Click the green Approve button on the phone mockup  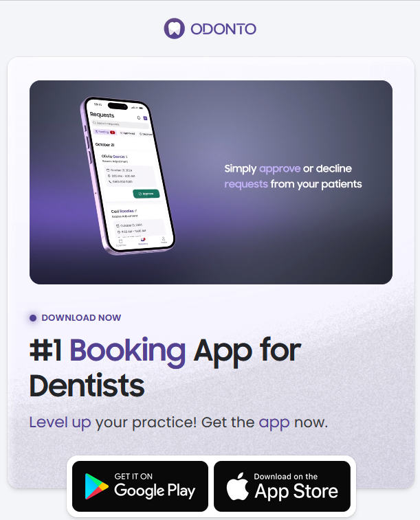(x=146, y=194)
